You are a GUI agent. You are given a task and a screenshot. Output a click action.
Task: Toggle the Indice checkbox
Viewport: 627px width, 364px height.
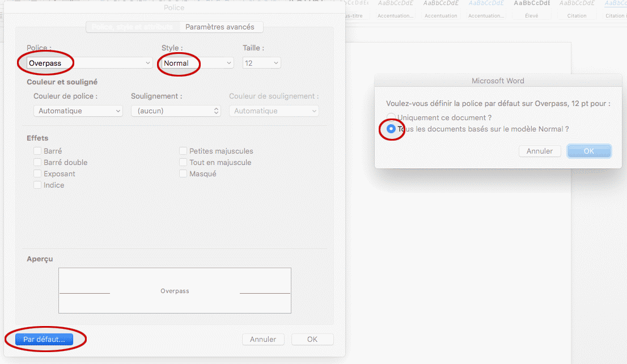pyautogui.click(x=37, y=185)
